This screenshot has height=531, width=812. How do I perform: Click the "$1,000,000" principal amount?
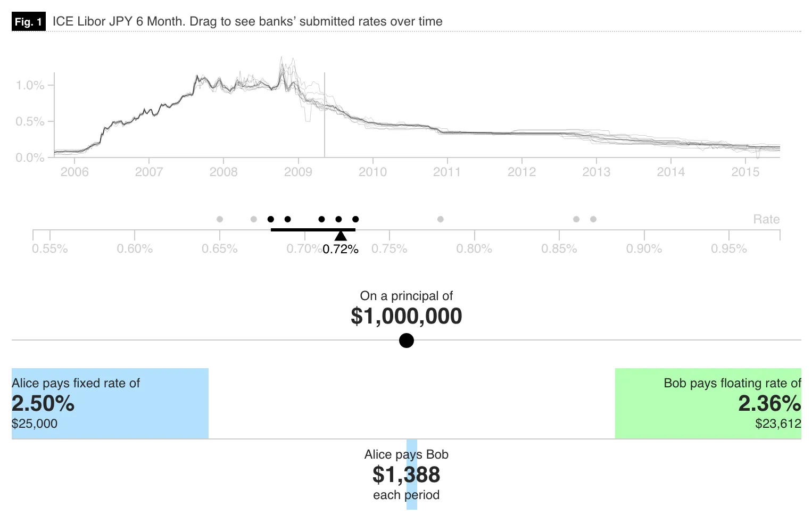407,316
